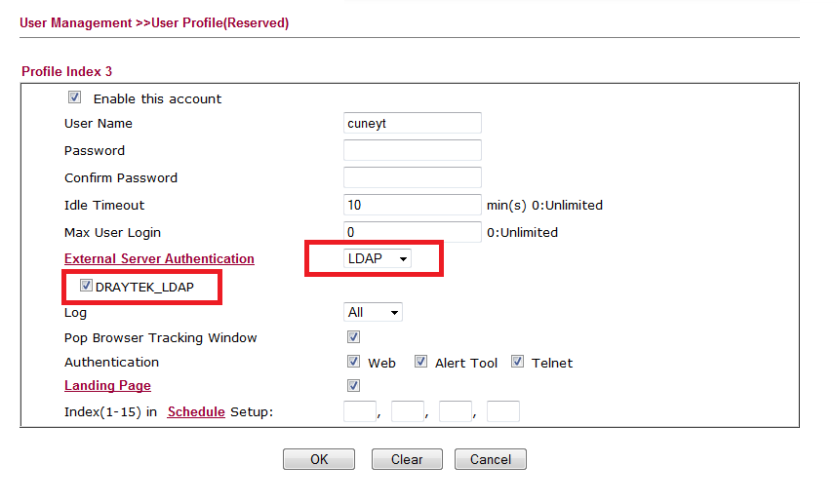Image resolution: width=837 pixels, height=504 pixels.
Task: Uncheck the DRAYTEK_LDAP checkbox
Action: click(x=87, y=286)
